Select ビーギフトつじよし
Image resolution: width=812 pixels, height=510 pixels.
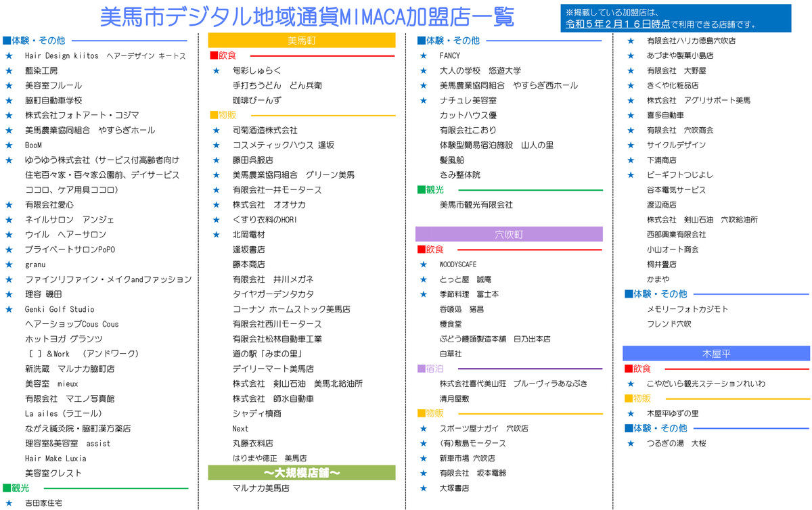pos(680,175)
